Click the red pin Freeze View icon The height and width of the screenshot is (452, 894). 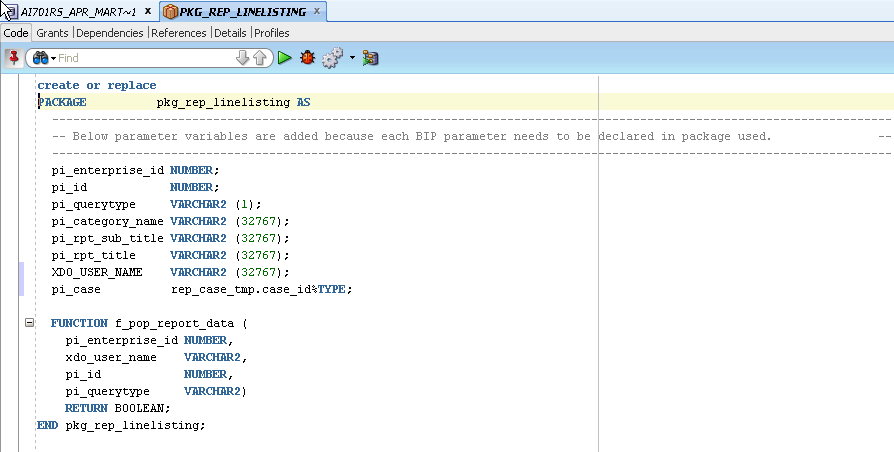pyautogui.click(x=13, y=58)
